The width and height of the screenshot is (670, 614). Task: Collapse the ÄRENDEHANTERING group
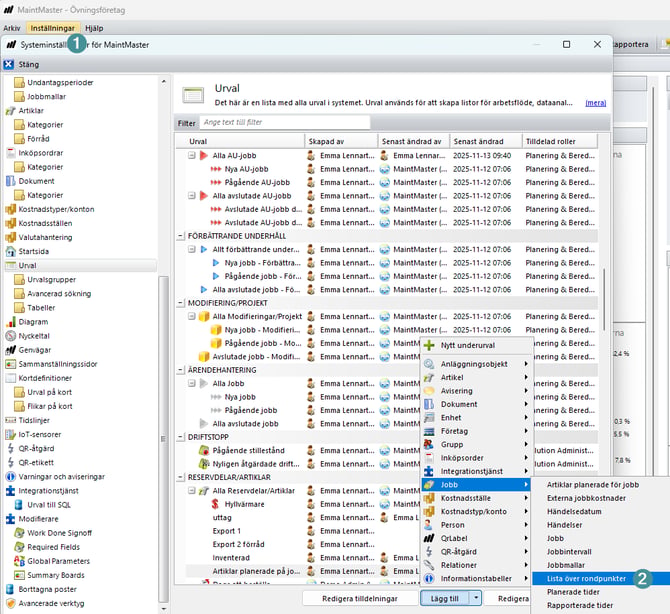[x=181, y=370]
